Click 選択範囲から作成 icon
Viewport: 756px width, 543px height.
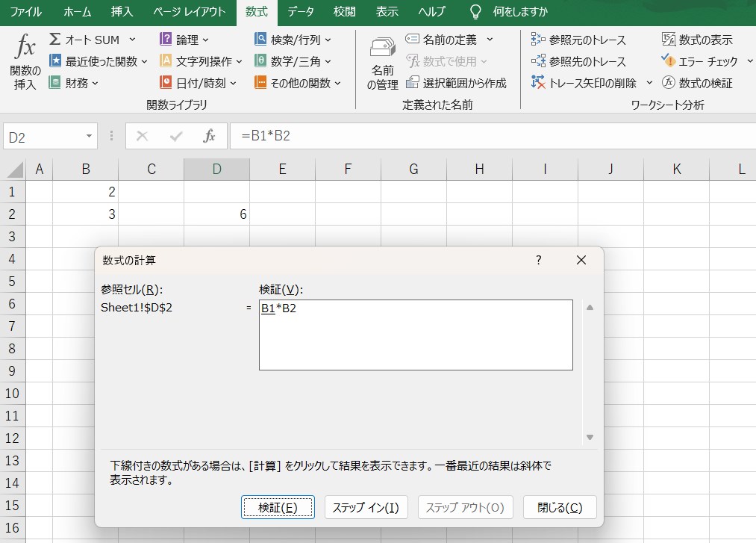tap(412, 83)
